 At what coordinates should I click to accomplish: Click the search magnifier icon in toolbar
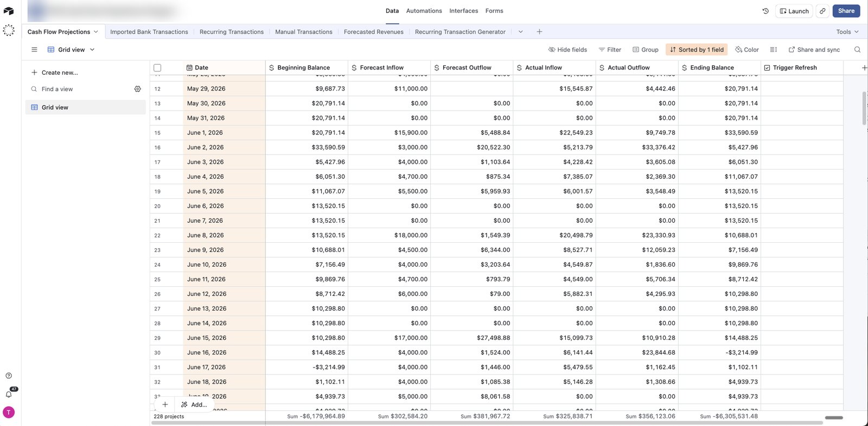pos(857,49)
